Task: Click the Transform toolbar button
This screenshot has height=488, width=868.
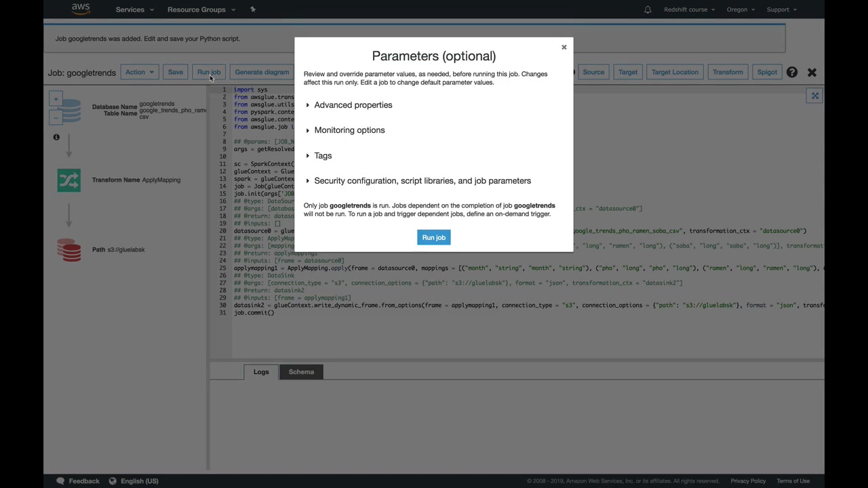Action: [728, 72]
